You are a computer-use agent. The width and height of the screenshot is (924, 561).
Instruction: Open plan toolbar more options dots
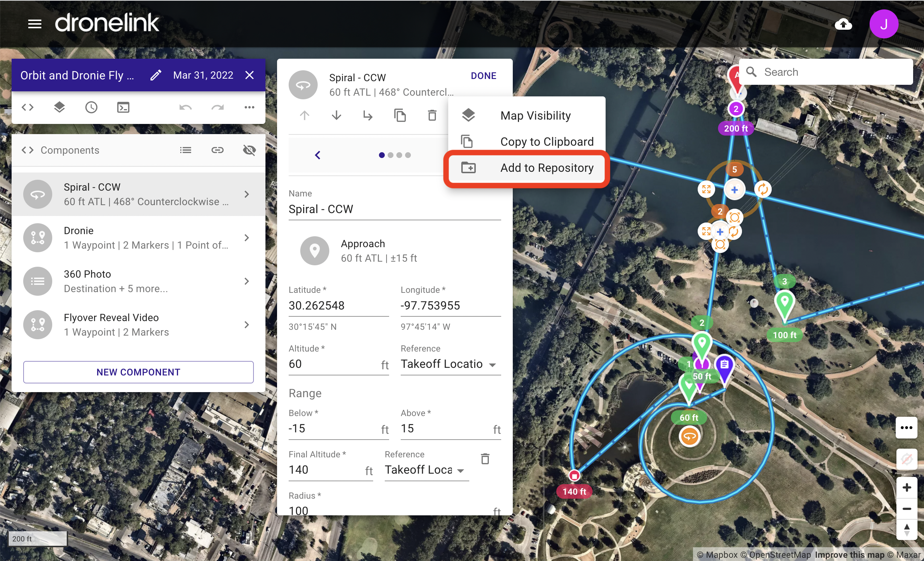[249, 108]
